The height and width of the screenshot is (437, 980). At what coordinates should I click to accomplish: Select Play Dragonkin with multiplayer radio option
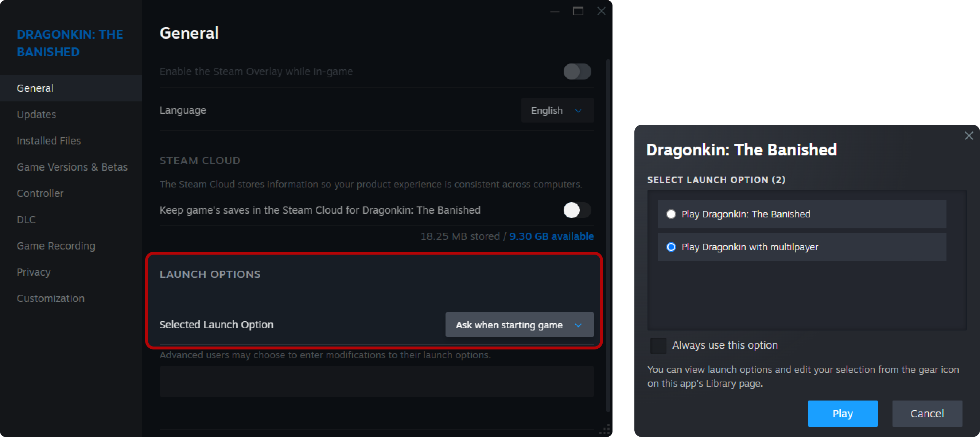coord(802,247)
